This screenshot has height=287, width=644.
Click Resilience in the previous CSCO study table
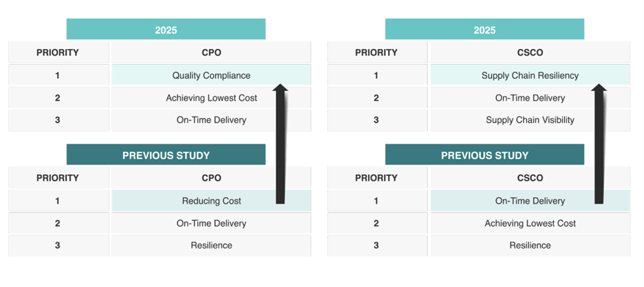tap(530, 245)
